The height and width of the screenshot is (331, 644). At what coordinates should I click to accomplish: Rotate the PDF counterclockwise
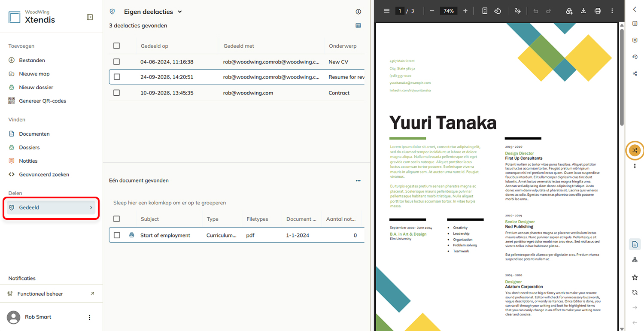(x=498, y=11)
